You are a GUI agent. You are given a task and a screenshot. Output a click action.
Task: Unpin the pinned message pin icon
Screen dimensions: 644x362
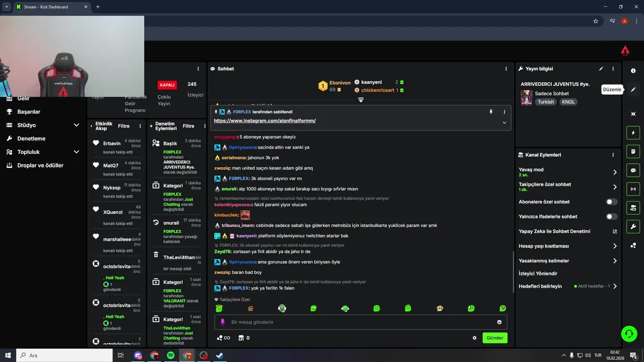(x=491, y=112)
